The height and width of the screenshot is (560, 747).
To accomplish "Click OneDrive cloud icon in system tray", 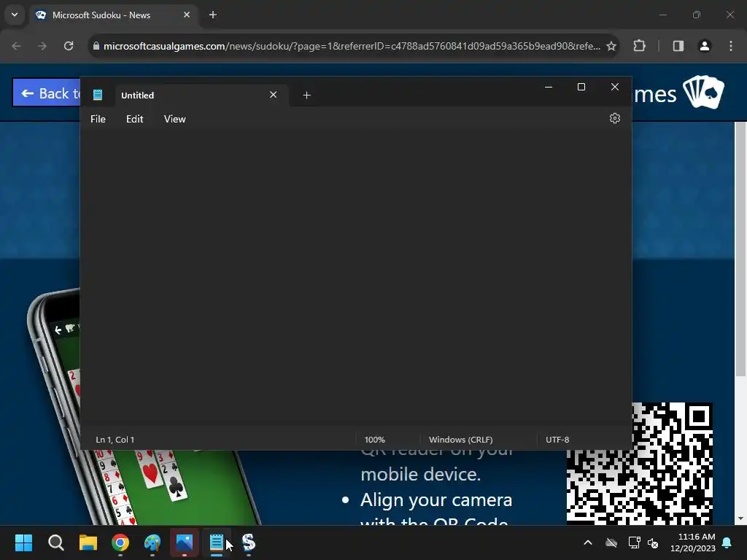I will [611, 542].
